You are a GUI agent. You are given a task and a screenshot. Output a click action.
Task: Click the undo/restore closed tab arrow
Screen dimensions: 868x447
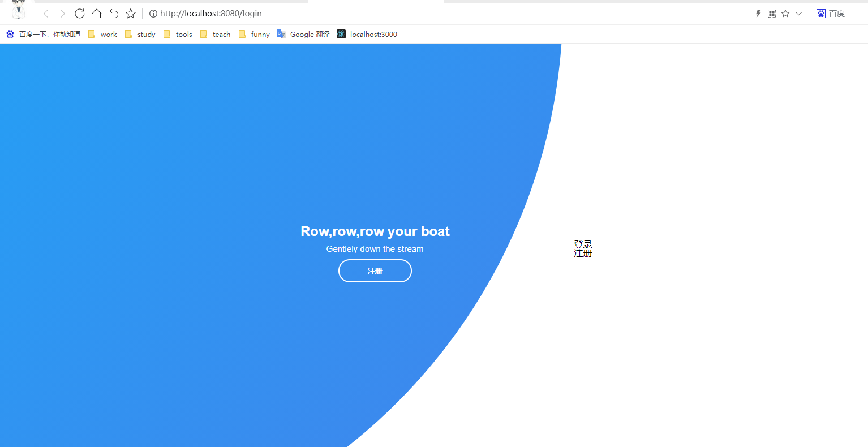pyautogui.click(x=114, y=14)
